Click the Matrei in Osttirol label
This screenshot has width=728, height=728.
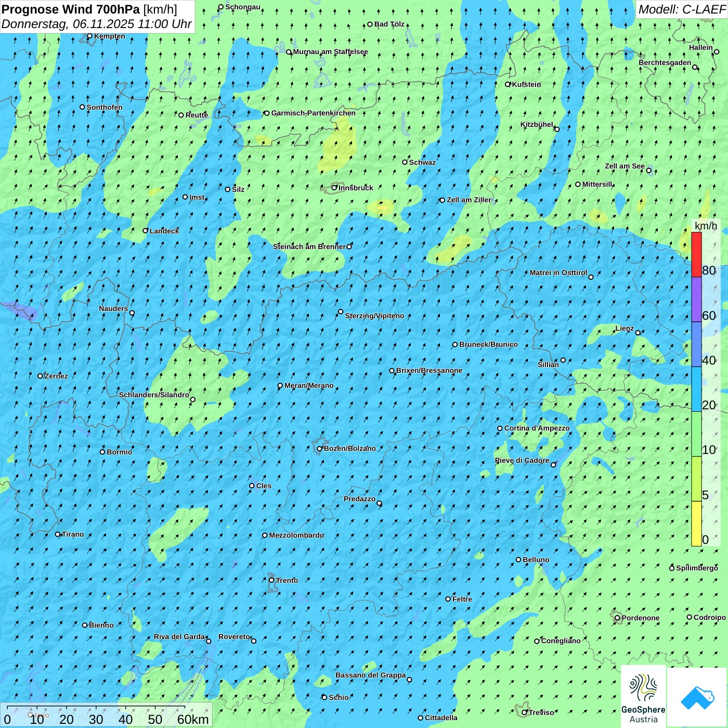[x=558, y=272]
